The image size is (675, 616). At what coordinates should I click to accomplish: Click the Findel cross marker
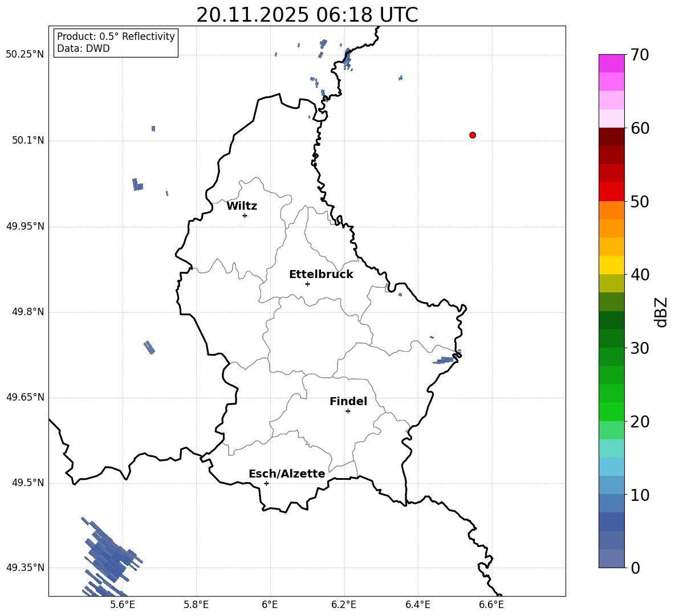pos(348,411)
